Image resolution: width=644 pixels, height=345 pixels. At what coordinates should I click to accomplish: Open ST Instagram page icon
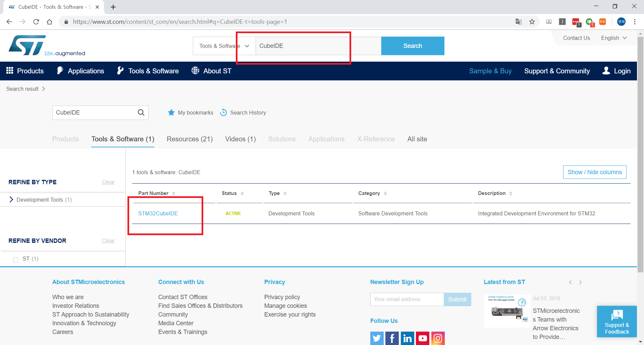coord(438,338)
